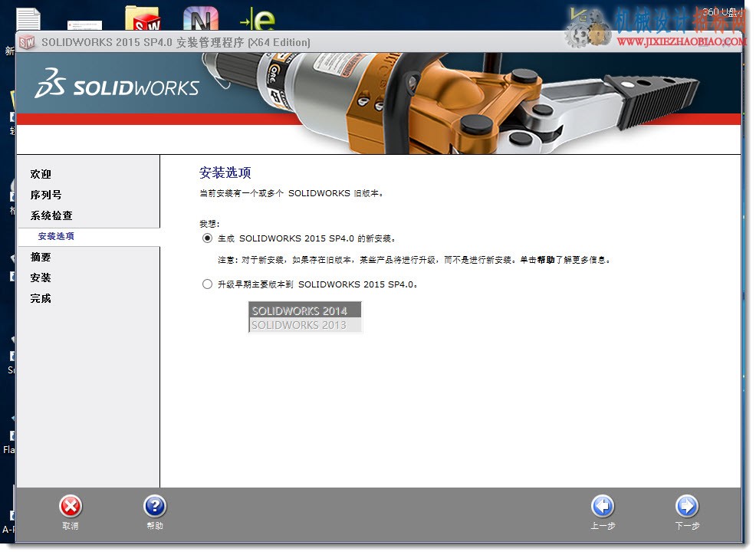Select the upgrade earlier version radio
Image resolution: width=756 pixels, height=555 pixels.
click(x=207, y=284)
